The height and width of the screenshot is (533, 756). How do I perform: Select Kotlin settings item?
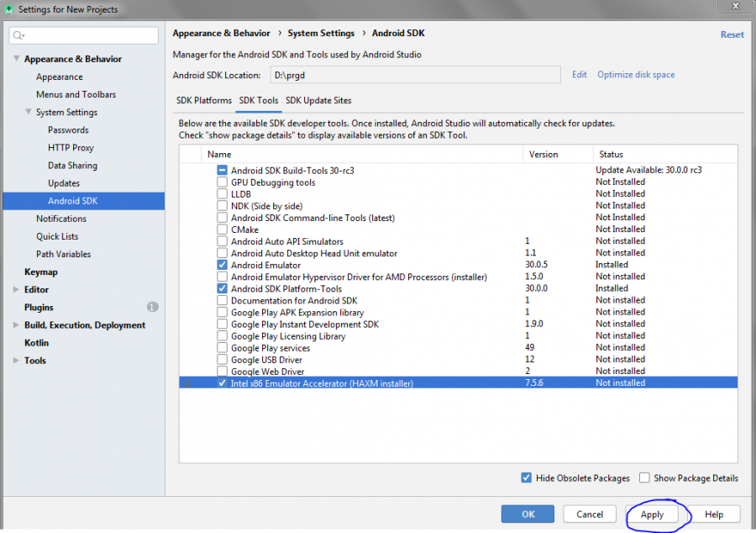click(37, 342)
